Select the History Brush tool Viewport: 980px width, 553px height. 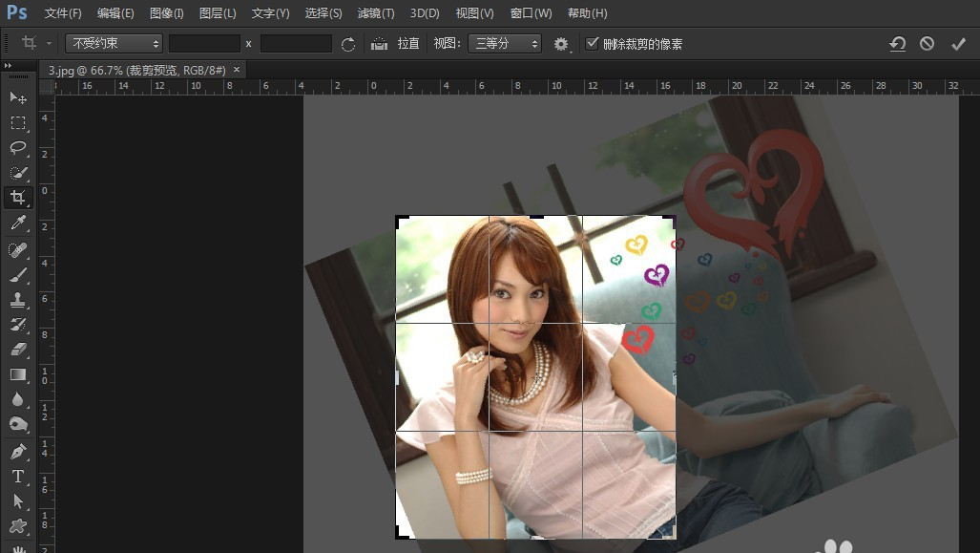18,325
